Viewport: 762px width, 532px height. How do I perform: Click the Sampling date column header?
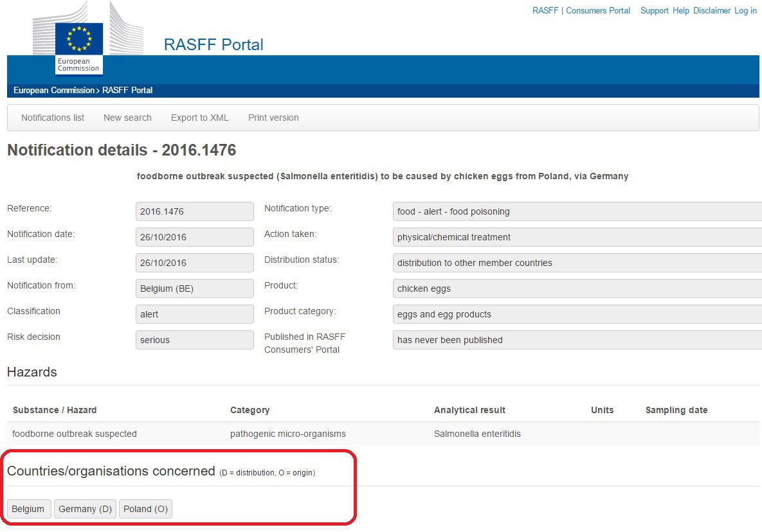point(676,410)
